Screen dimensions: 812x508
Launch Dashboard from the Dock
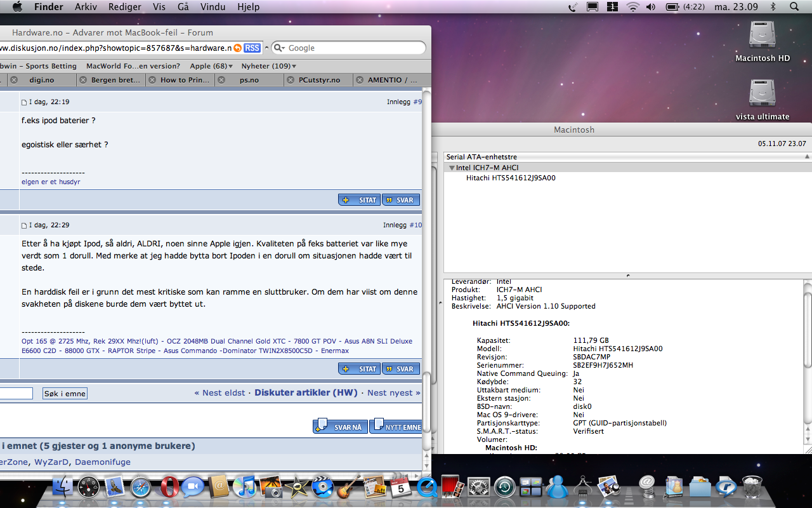coord(88,488)
